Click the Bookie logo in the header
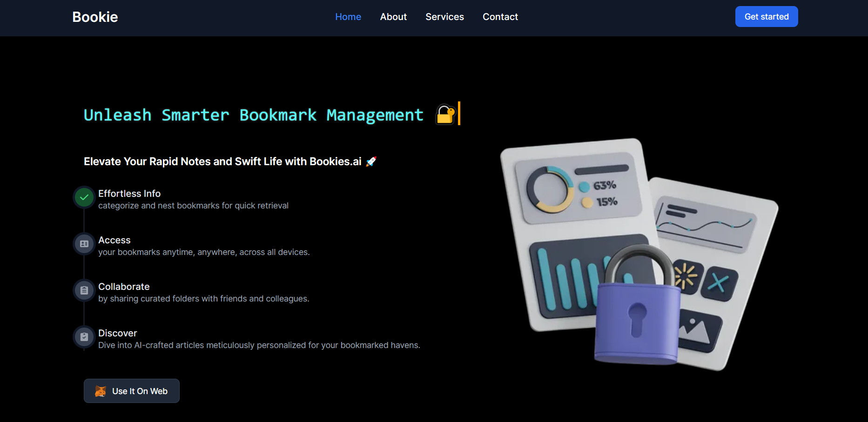 coord(94,17)
